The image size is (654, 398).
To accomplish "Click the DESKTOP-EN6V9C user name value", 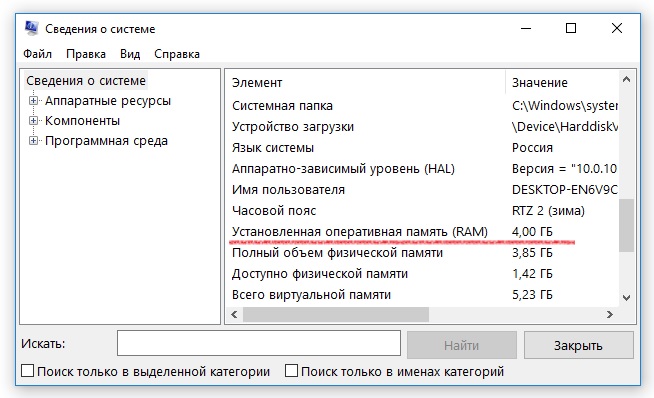I will (x=565, y=190).
